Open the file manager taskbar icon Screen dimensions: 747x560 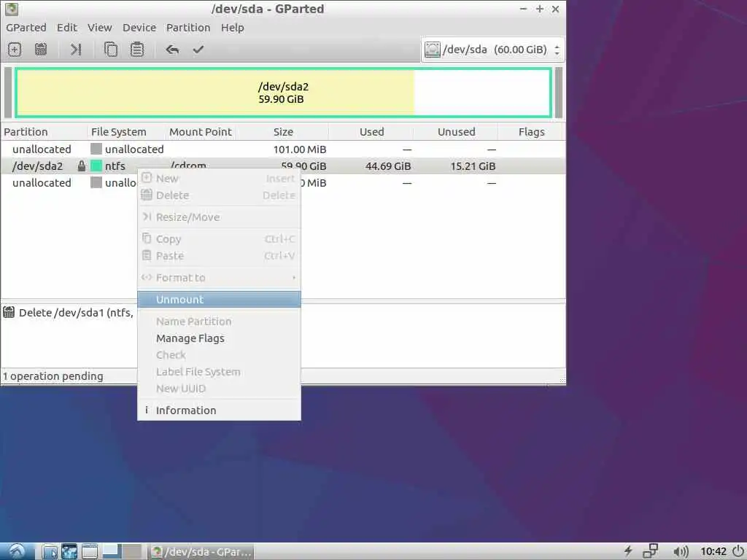50,552
